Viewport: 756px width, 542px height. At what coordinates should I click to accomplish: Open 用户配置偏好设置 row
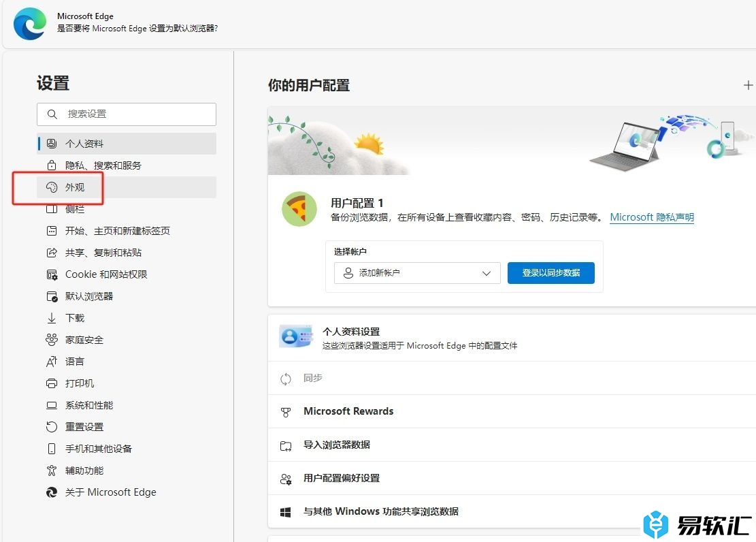512,478
